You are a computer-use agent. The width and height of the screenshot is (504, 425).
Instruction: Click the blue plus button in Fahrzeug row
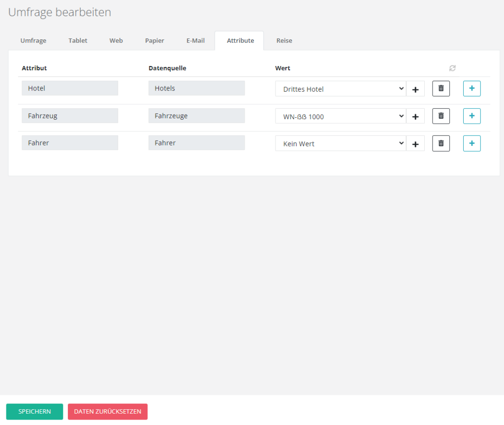472,116
